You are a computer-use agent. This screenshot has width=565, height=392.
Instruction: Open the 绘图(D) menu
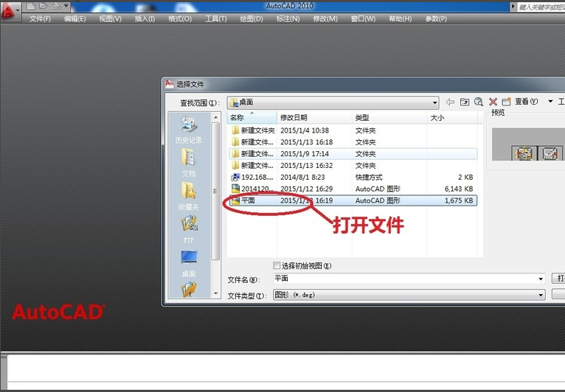click(x=252, y=18)
